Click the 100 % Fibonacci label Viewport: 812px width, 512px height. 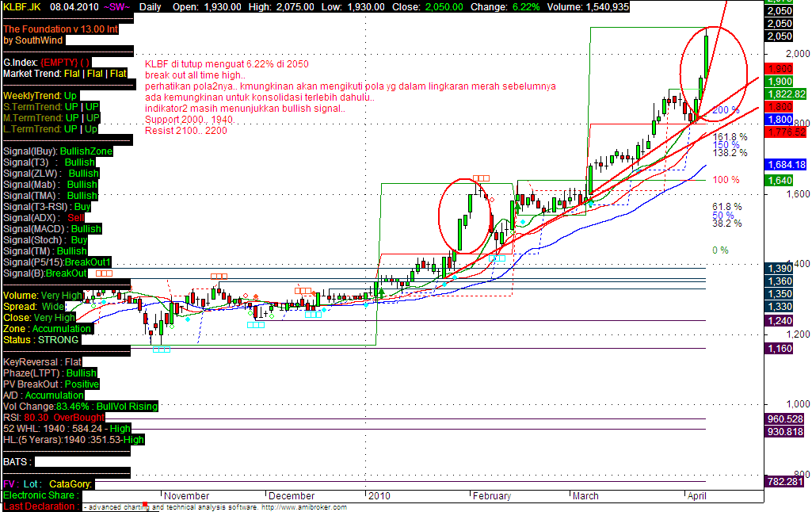(726, 180)
